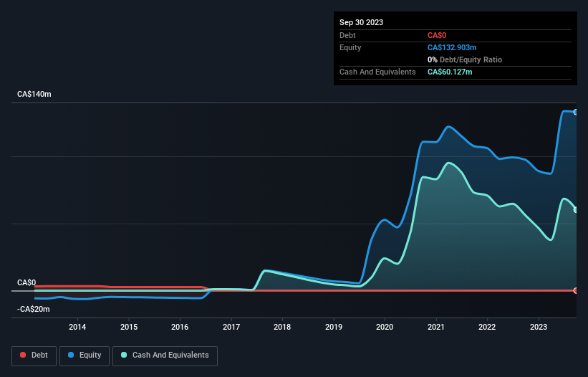Click the -CA$20m y-axis label
This screenshot has width=588, height=377.
pos(34,309)
